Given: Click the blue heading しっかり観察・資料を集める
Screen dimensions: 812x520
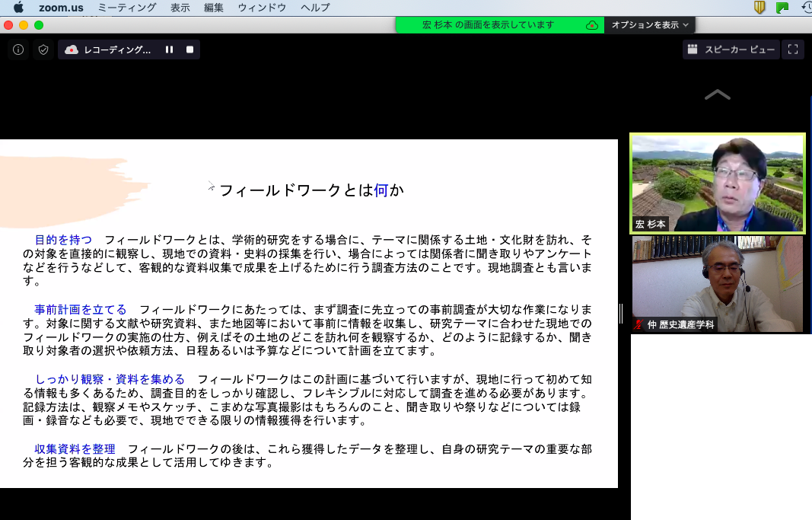Looking at the screenshot, I should pos(110,379).
